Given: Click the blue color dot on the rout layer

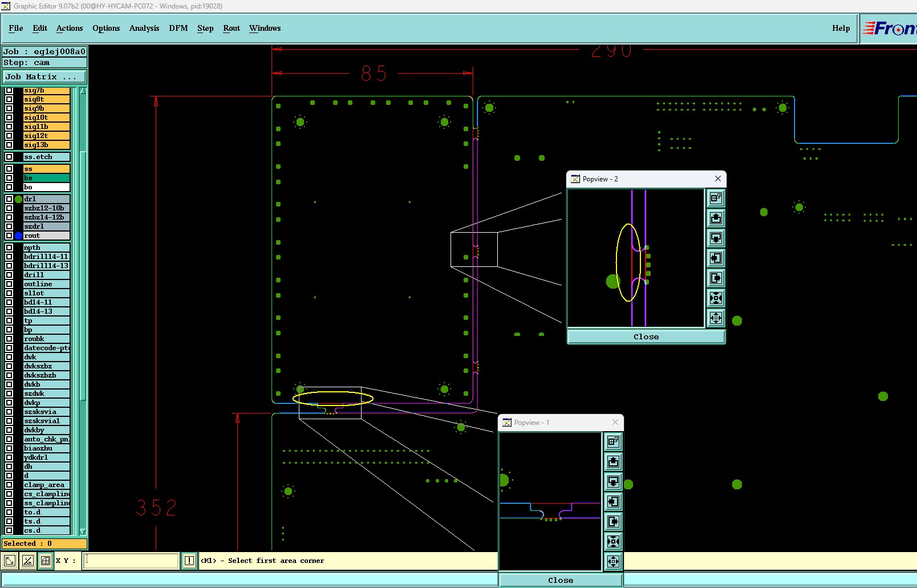Looking at the screenshot, I should (x=18, y=236).
